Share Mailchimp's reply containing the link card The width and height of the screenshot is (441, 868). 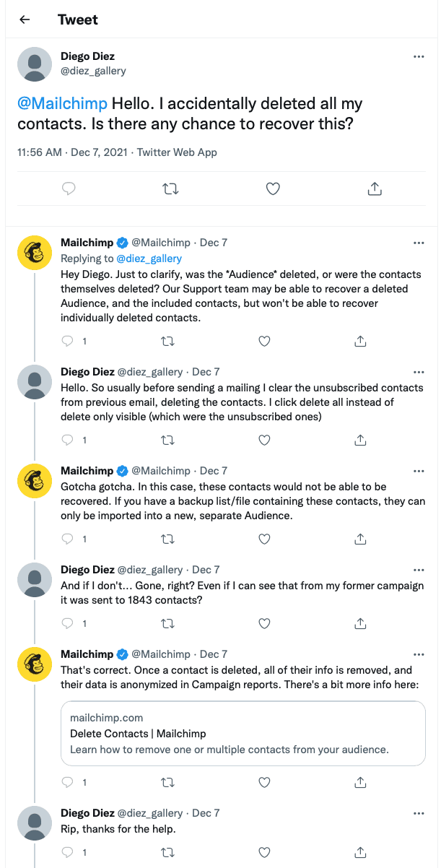coord(360,782)
